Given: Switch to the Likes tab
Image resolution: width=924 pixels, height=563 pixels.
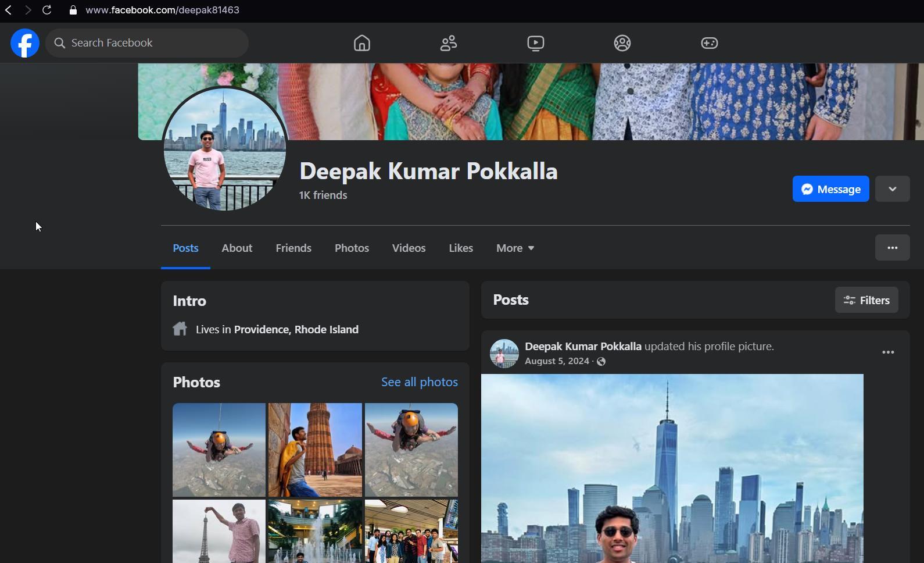Looking at the screenshot, I should (460, 248).
